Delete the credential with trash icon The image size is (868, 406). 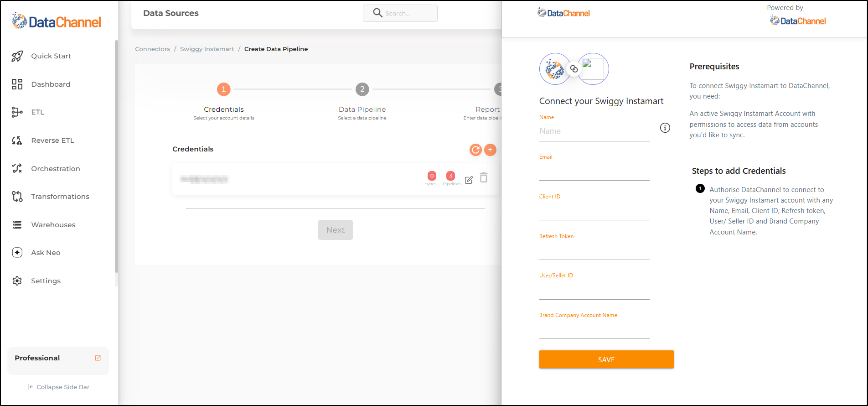[484, 177]
